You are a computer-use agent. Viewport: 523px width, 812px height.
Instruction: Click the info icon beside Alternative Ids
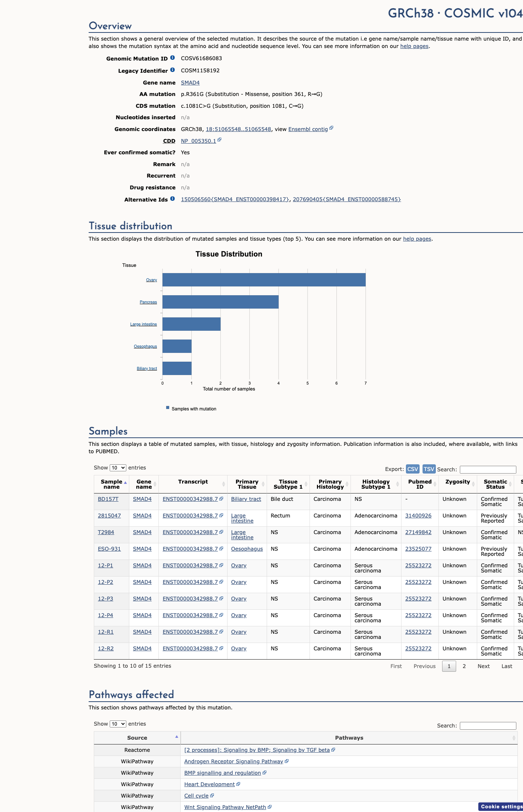tap(172, 199)
